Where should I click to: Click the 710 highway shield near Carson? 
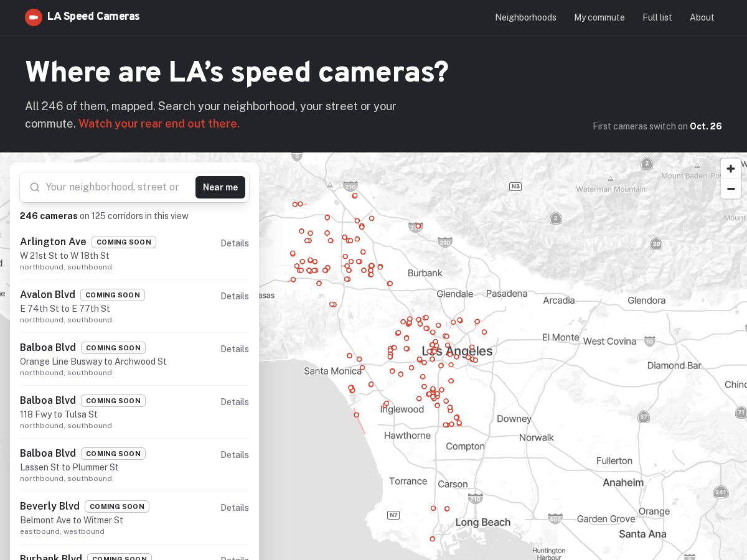pos(476,498)
